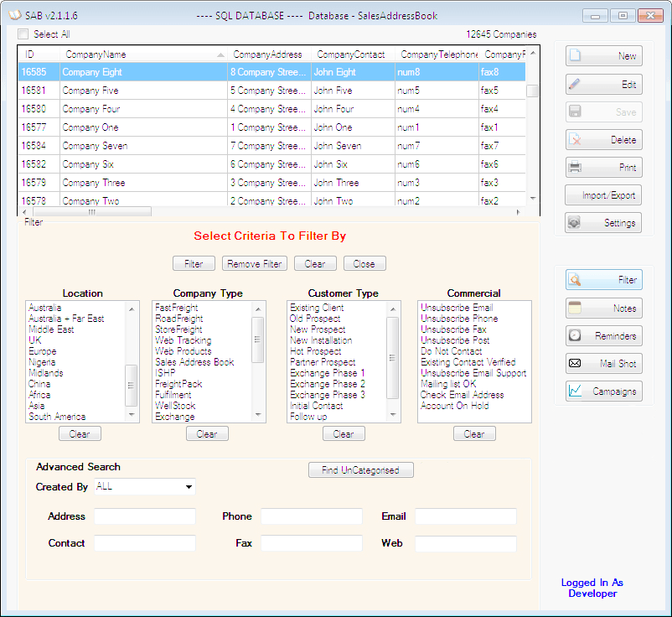This screenshot has width=672, height=617.
Task: Click the company grid vertical scrollbar thumb
Action: click(x=532, y=91)
